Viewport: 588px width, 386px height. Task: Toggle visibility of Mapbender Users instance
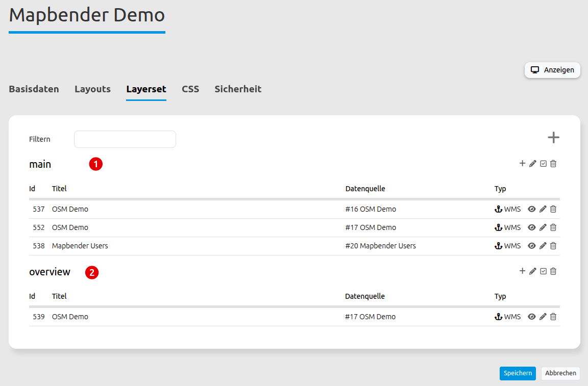[532, 246]
